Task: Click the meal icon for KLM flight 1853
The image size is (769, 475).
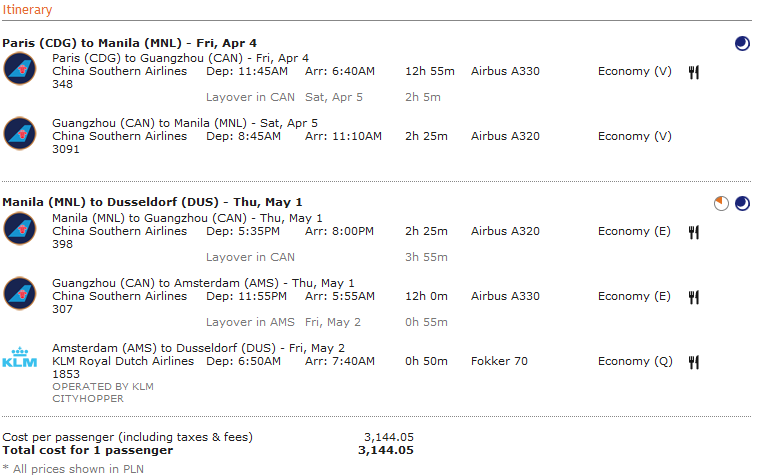Action: click(x=693, y=362)
